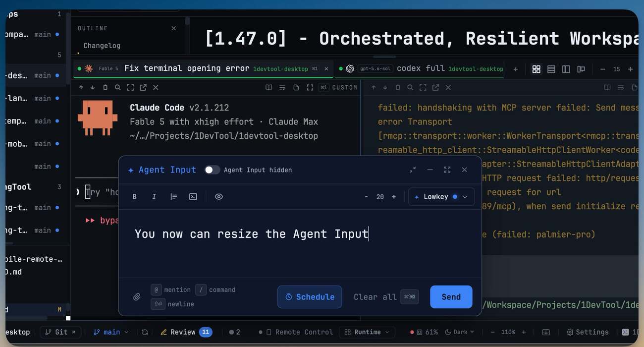Select the side-by-side columns layout icon
This screenshot has height=347, width=644.
click(566, 69)
